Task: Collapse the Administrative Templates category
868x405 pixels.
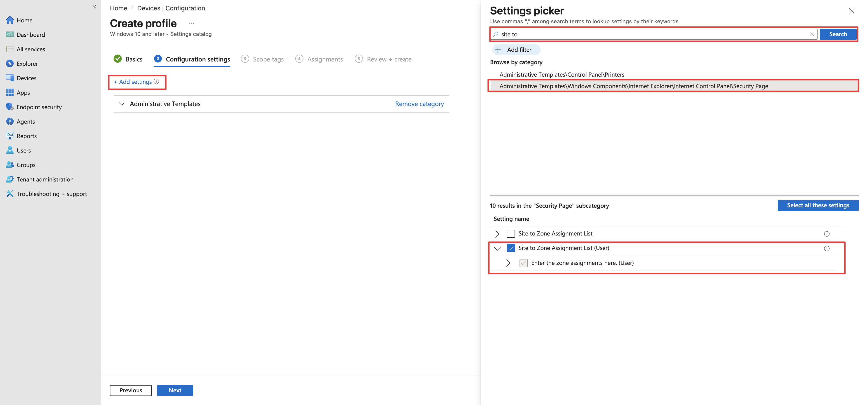Action: tap(122, 104)
